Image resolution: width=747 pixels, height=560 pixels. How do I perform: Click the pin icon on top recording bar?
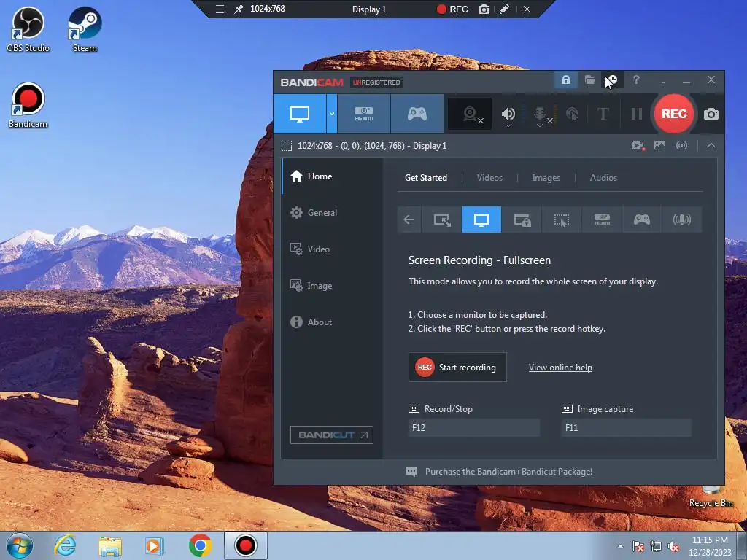[x=239, y=9]
